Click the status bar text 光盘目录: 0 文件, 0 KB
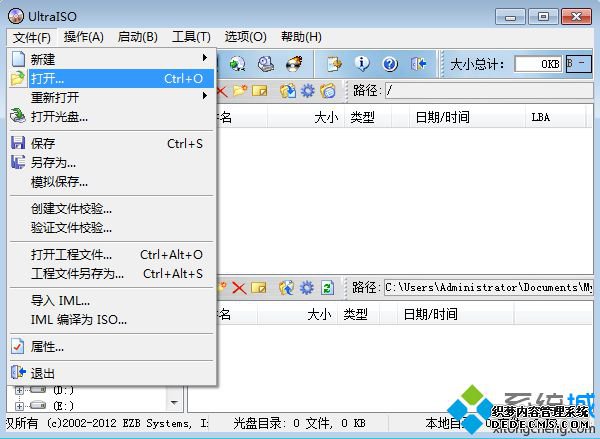Viewport: 600px width, 439px height. click(299, 423)
